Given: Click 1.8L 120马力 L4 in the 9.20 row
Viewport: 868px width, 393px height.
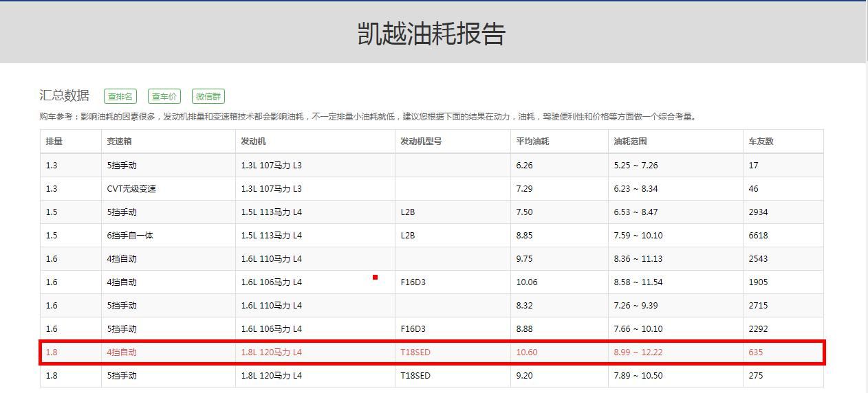Looking at the screenshot, I should click(x=271, y=375).
